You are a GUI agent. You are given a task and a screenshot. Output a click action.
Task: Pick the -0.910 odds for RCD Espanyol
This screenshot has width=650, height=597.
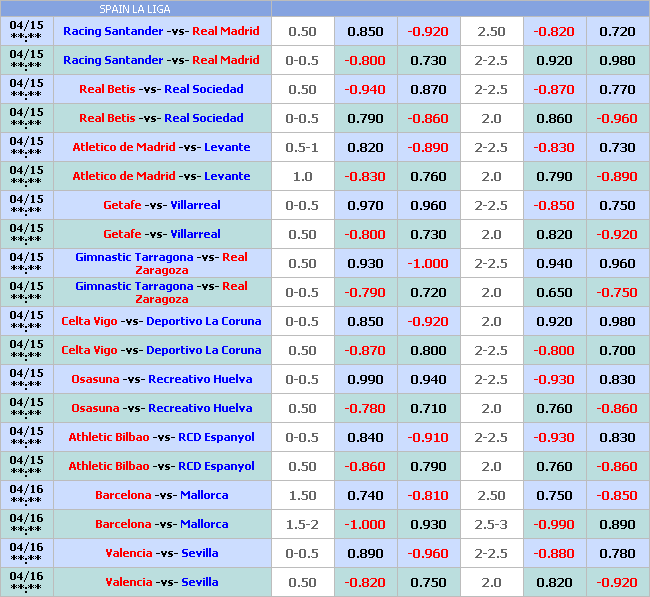pyautogui.click(x=429, y=437)
